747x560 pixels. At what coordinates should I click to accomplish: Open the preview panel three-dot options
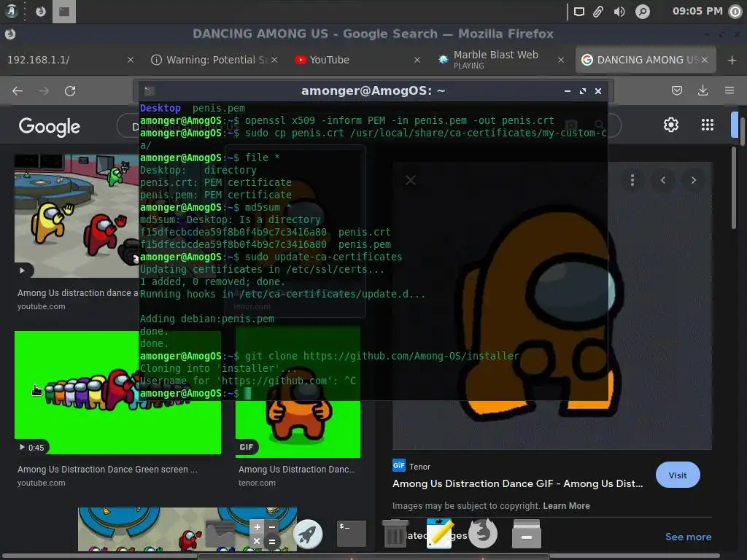coord(632,180)
